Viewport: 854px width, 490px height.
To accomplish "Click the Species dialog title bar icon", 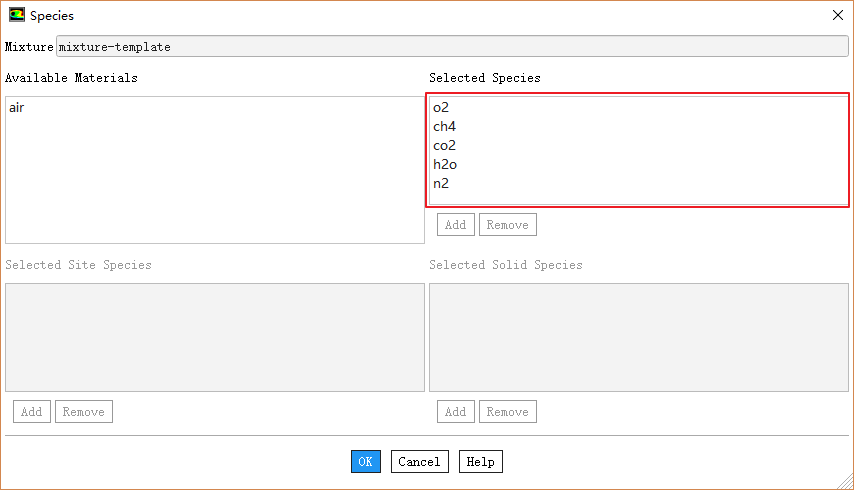I will tap(17, 15).
